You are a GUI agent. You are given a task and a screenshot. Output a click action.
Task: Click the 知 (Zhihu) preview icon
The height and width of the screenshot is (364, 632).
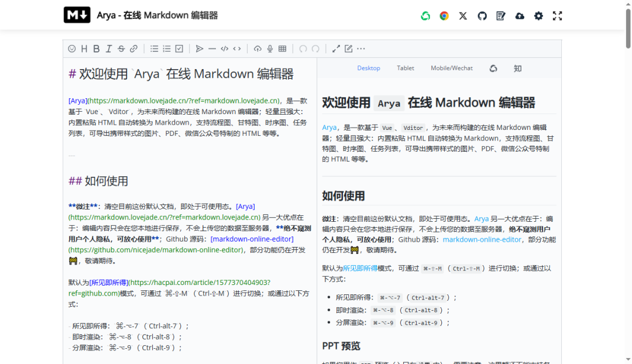(517, 68)
